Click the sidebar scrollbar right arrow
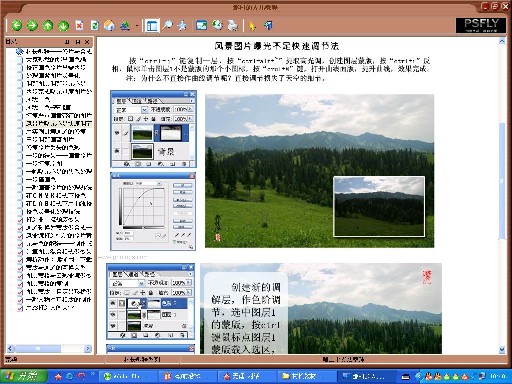This screenshot has width=512, height=384. click(x=88, y=348)
